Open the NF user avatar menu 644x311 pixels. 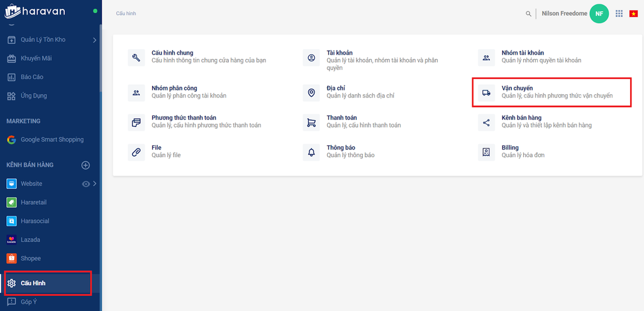[x=599, y=14]
